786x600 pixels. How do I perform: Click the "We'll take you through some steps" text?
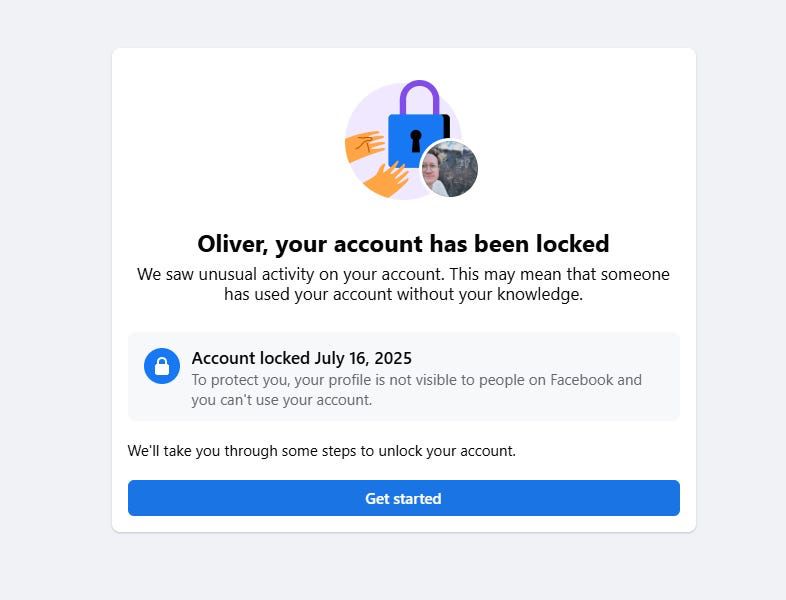(x=321, y=451)
